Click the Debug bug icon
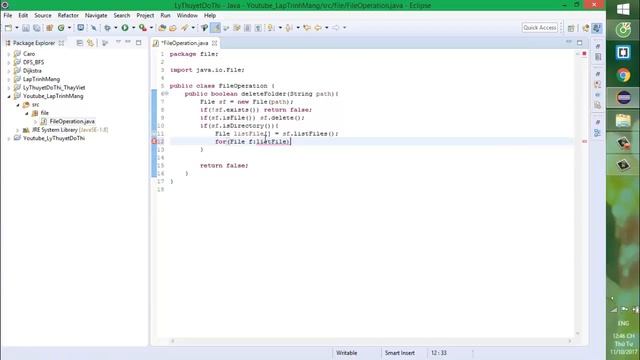 click(x=107, y=28)
